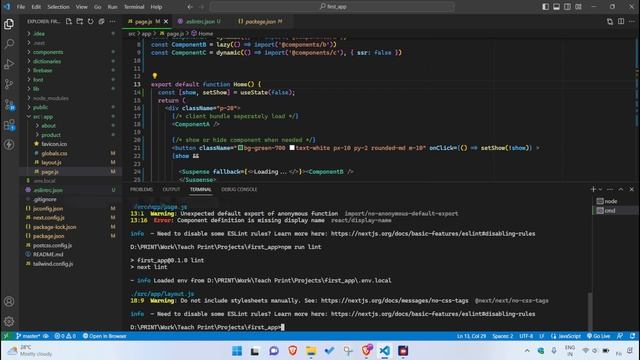Open layout.js in the file tree

(51, 162)
